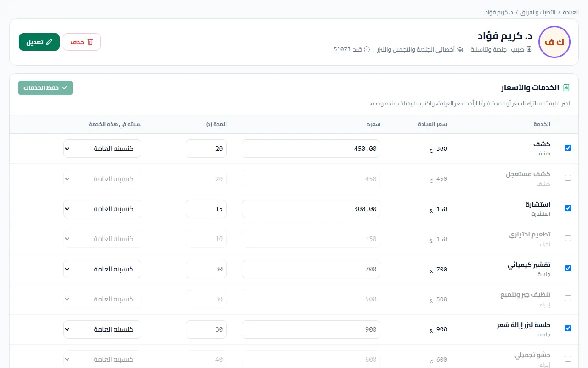Click the icon beside الخدمات والأسعار heading

click(x=566, y=87)
